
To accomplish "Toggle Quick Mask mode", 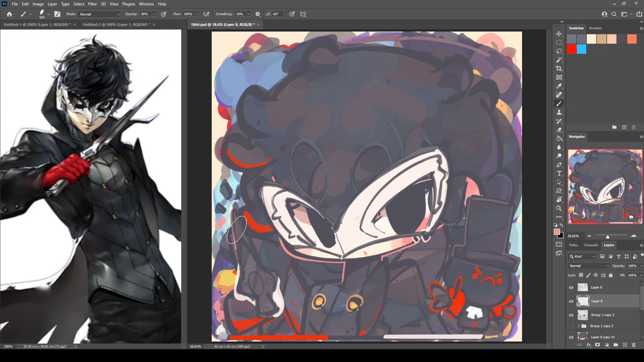I will 559,244.
